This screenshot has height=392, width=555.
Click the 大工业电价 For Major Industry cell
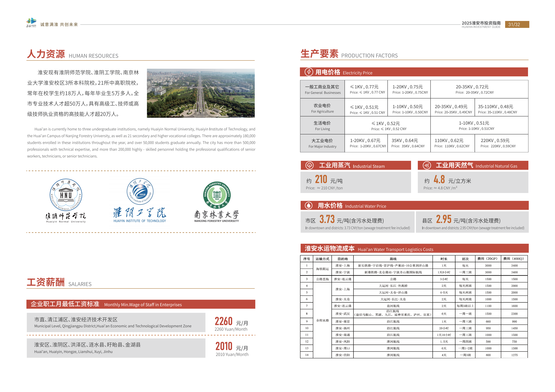(322, 143)
